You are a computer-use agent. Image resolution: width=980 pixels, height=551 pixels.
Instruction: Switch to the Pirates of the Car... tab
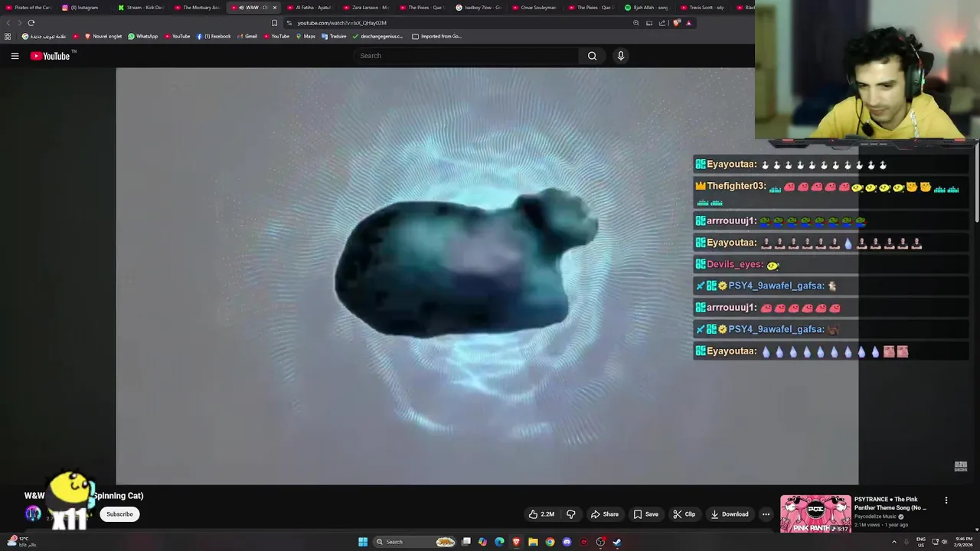coord(29,8)
